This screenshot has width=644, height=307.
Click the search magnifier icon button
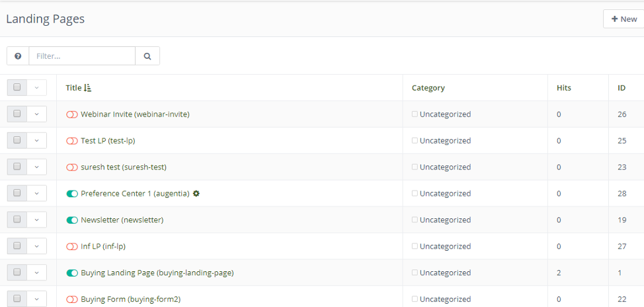pos(147,56)
